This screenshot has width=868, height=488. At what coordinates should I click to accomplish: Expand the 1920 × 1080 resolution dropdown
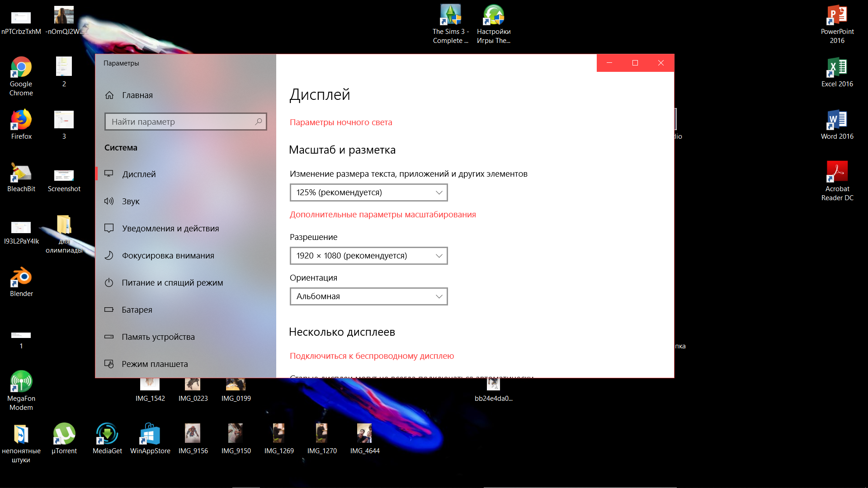point(368,256)
